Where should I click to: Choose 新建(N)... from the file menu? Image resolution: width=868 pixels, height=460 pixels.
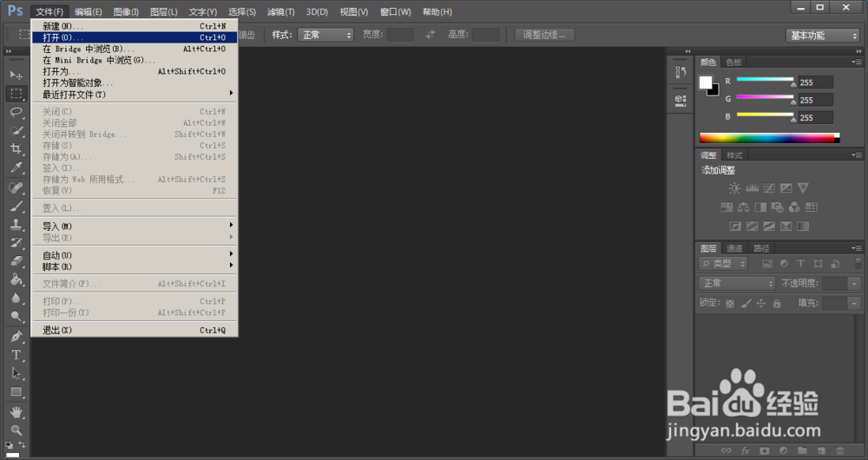click(134, 26)
